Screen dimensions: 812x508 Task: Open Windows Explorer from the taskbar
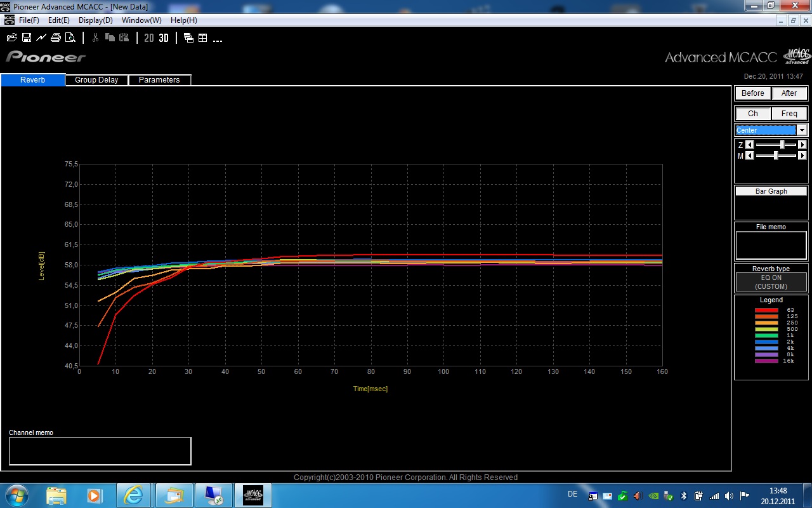(56, 495)
